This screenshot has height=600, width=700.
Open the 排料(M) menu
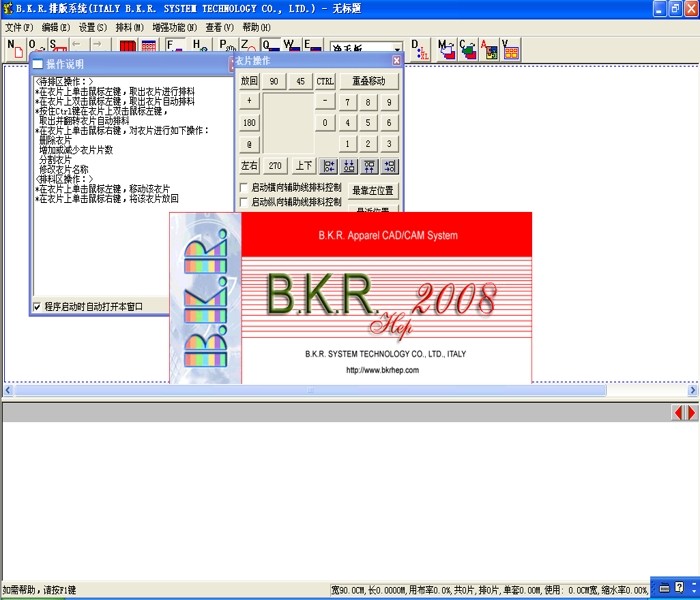pyautogui.click(x=129, y=28)
